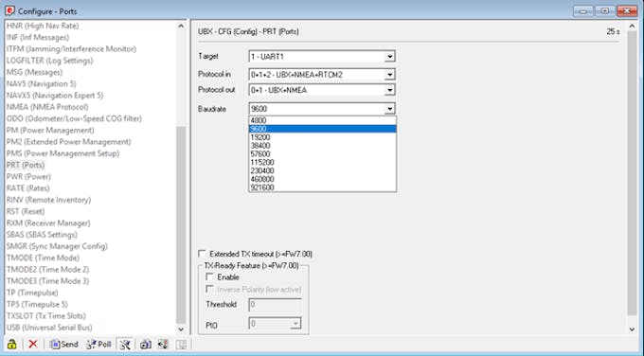Click the red X clear icon
Image resolution: width=644 pixels, height=356 pixels.
click(x=33, y=344)
